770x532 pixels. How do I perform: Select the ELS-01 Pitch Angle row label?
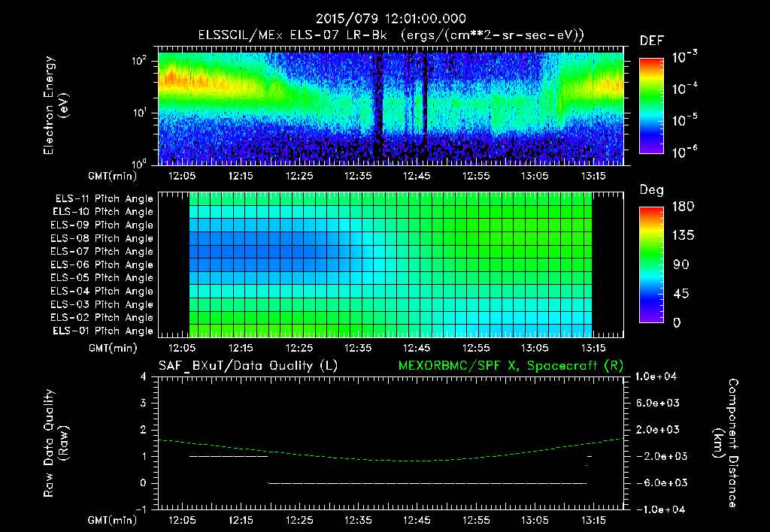(103, 331)
